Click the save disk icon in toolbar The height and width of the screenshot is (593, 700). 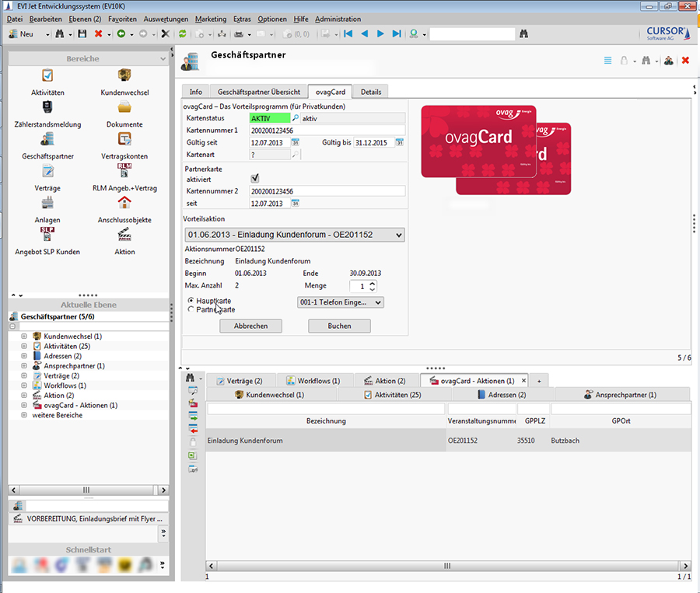82,34
